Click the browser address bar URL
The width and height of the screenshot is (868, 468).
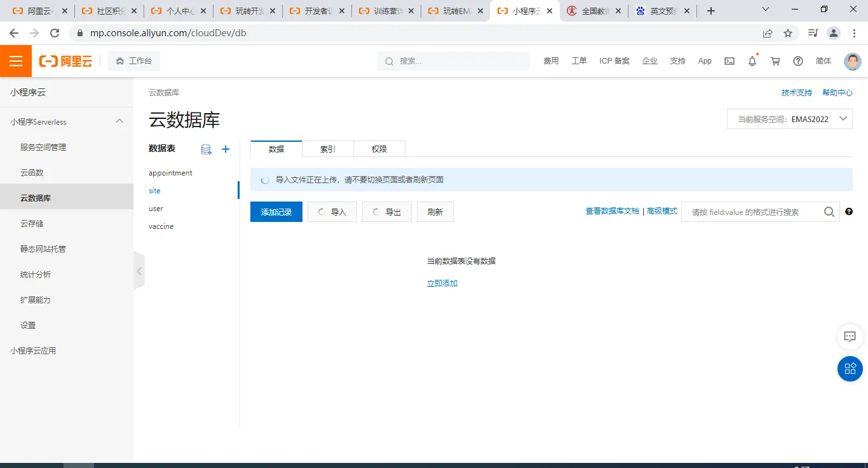tap(168, 33)
